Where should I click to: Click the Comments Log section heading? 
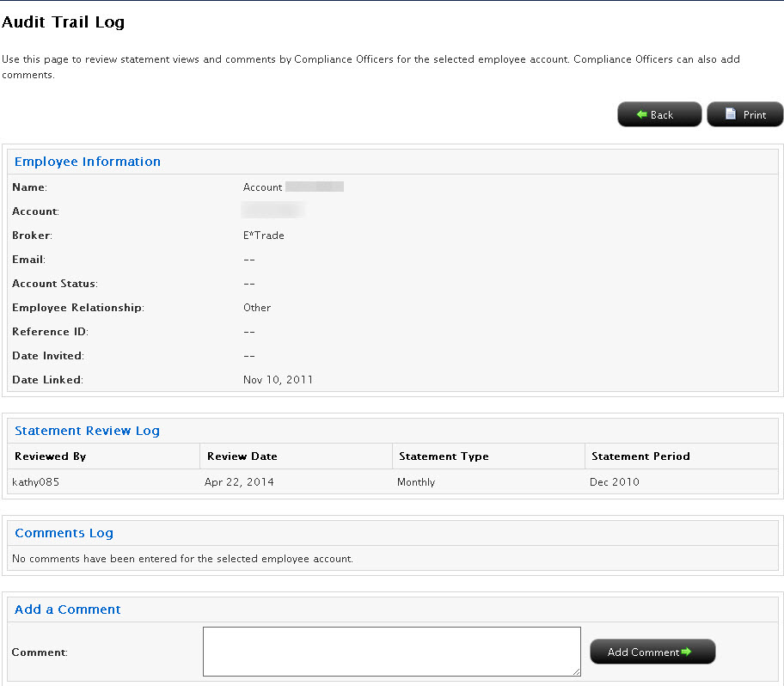(64, 533)
